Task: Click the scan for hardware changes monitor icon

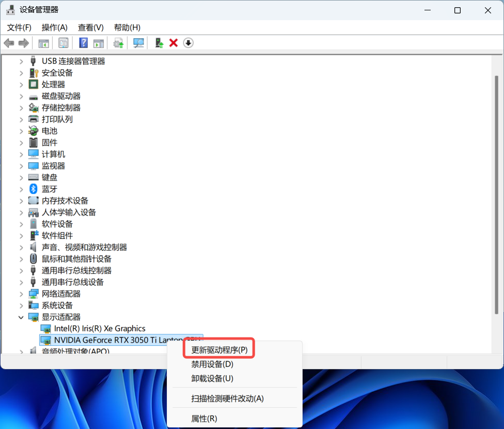Action: coord(138,43)
